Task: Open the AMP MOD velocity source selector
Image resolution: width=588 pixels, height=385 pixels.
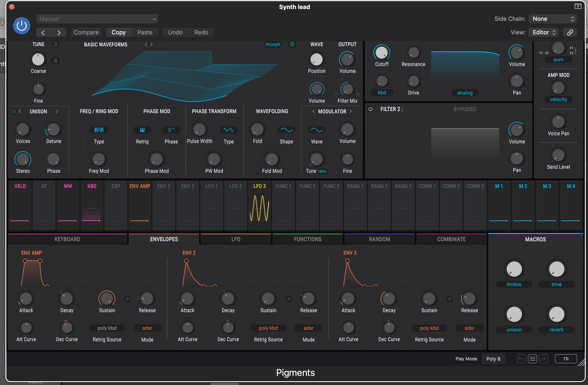Action: pos(558,99)
